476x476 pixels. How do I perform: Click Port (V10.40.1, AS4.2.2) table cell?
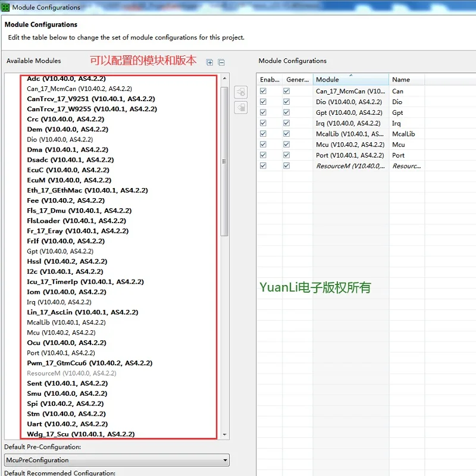click(x=350, y=155)
